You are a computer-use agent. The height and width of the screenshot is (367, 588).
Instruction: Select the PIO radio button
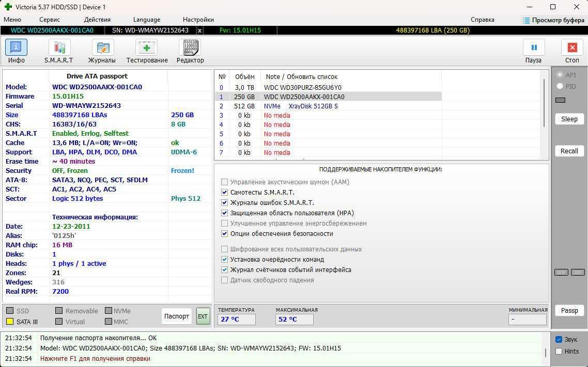click(x=560, y=86)
